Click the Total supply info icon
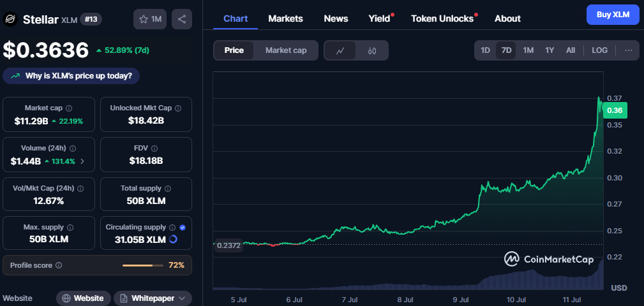The width and height of the screenshot is (644, 306). (x=168, y=188)
